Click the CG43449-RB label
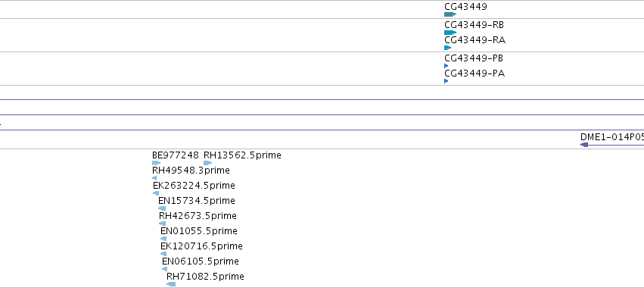This screenshot has height=288, width=644. coord(474,25)
